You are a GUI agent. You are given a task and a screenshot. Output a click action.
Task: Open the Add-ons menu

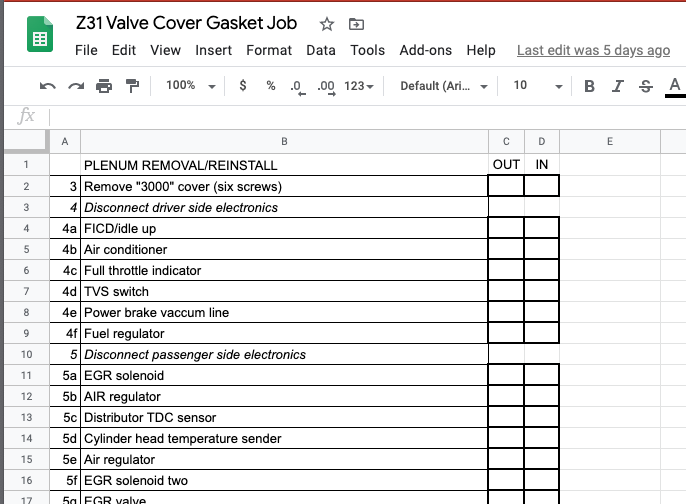tap(425, 50)
